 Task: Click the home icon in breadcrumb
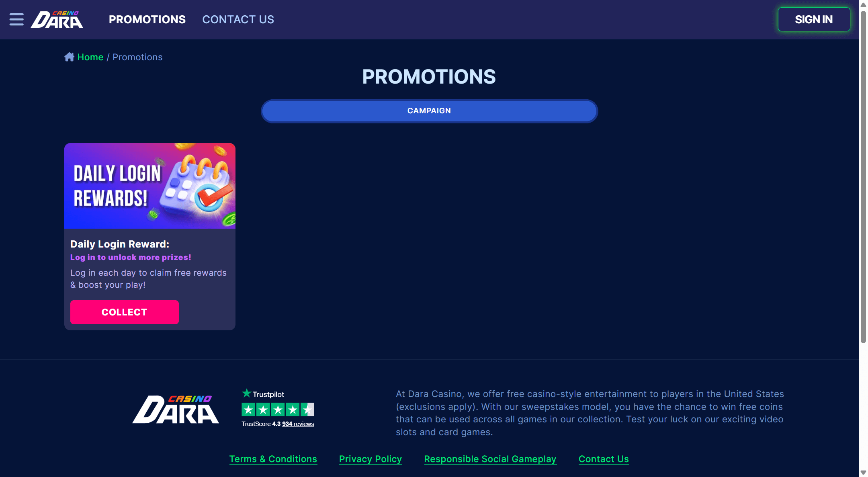pyautogui.click(x=69, y=57)
